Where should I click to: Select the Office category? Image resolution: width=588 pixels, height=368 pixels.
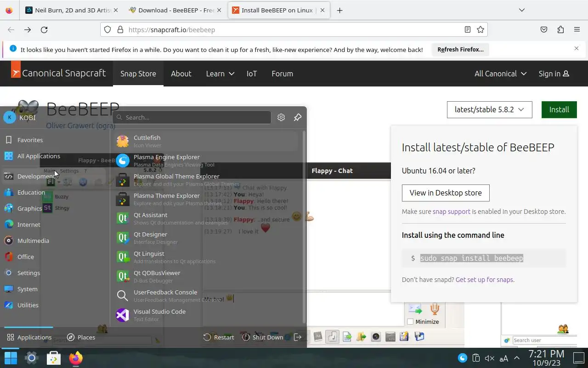tap(55, 257)
